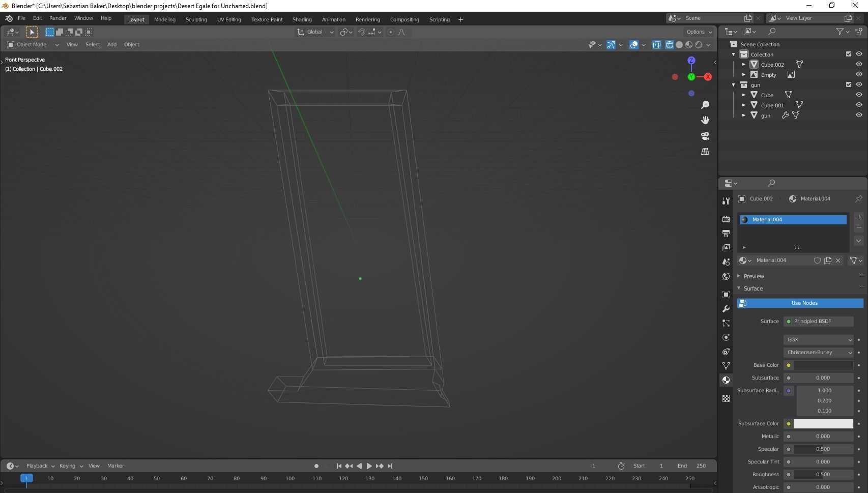Uncheck the gun collection checkbox
Image resolution: width=868 pixels, height=493 pixels.
click(x=849, y=85)
